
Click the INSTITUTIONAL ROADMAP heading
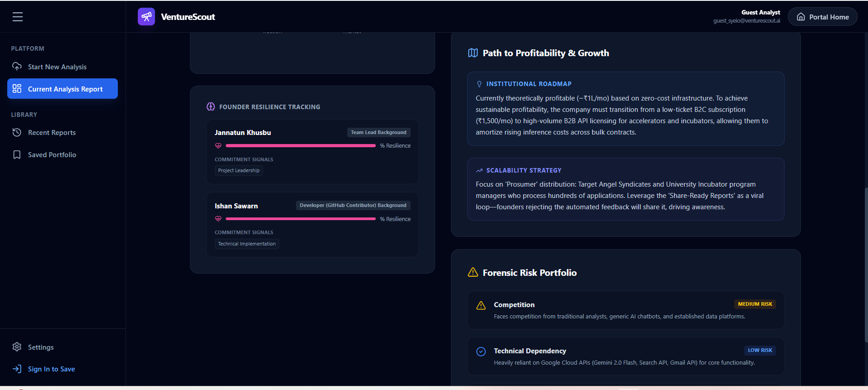[529, 84]
